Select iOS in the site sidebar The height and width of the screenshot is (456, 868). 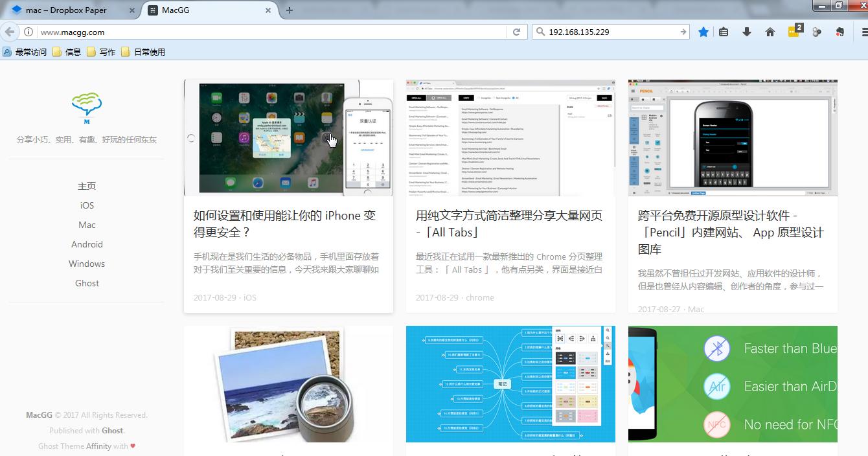(x=87, y=205)
